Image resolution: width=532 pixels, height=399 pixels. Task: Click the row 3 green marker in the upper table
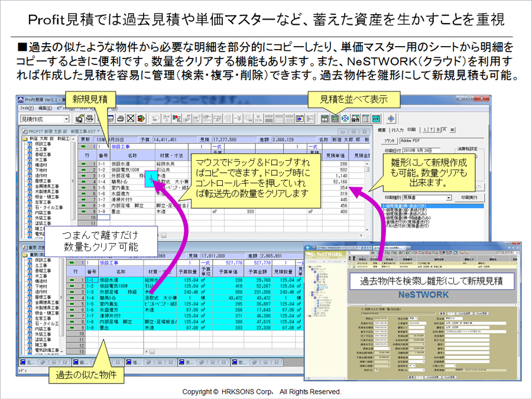pos(84,176)
